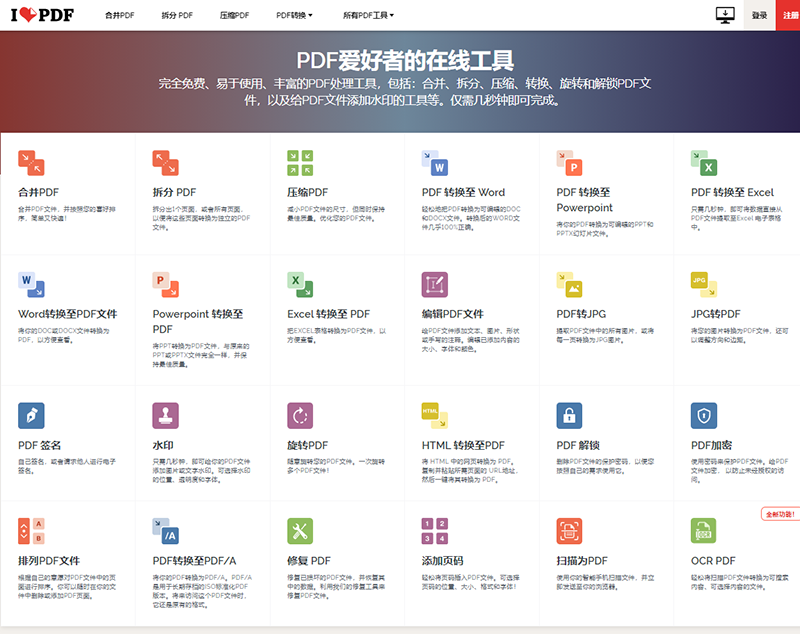Click the red 注册 sign-up button
Screen dimensions: 800x634
tap(788, 15)
